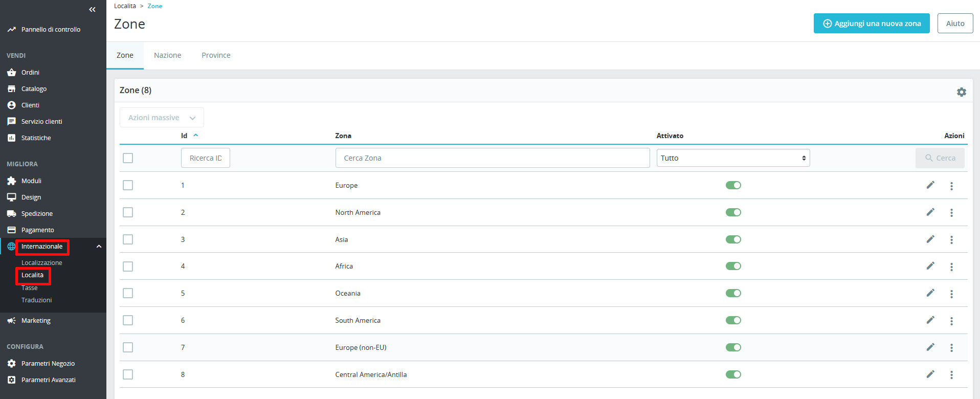Select the Oceania row checkbox
980x399 pixels.
tap(128, 293)
